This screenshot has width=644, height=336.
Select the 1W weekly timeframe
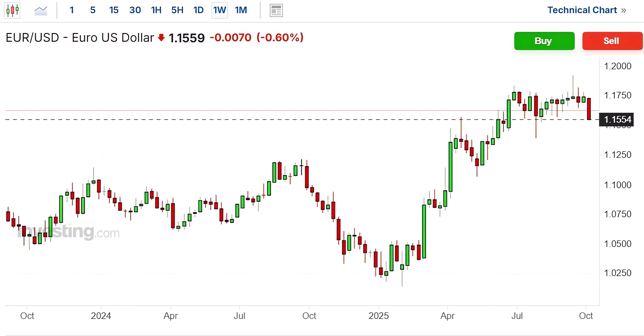[x=220, y=10]
